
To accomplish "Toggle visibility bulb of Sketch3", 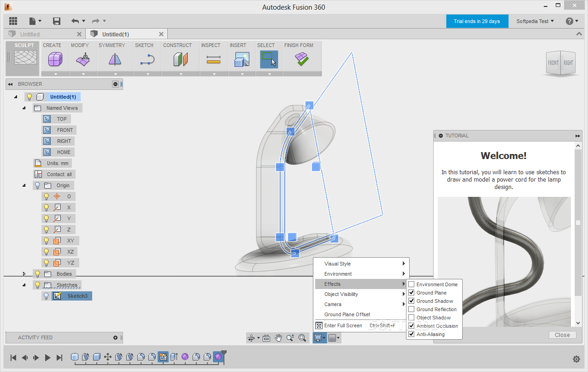I will click(x=46, y=296).
